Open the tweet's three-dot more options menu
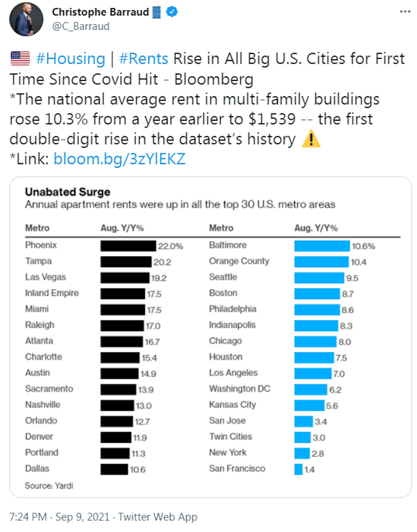417x532 pixels. click(x=405, y=12)
